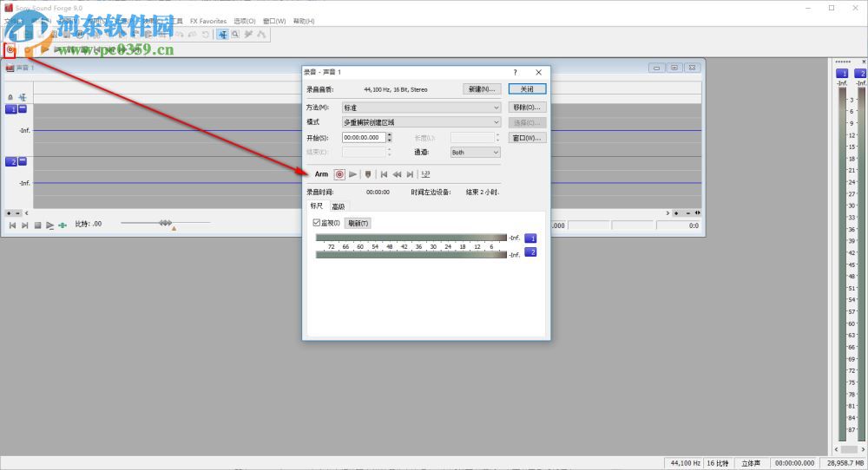The width and height of the screenshot is (868, 470).
Task: Select the Envelope tool next to the Pencil tool
Action: (261, 35)
